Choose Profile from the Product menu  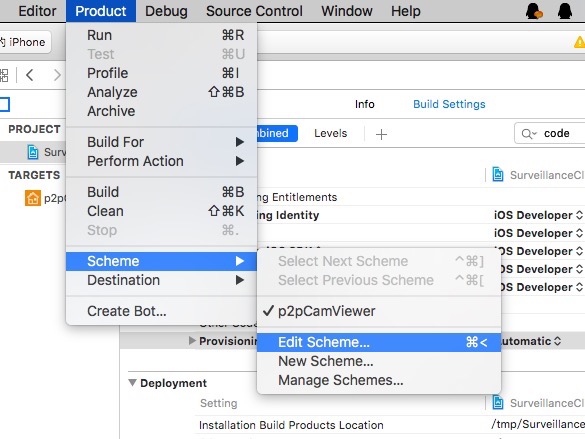click(162, 73)
